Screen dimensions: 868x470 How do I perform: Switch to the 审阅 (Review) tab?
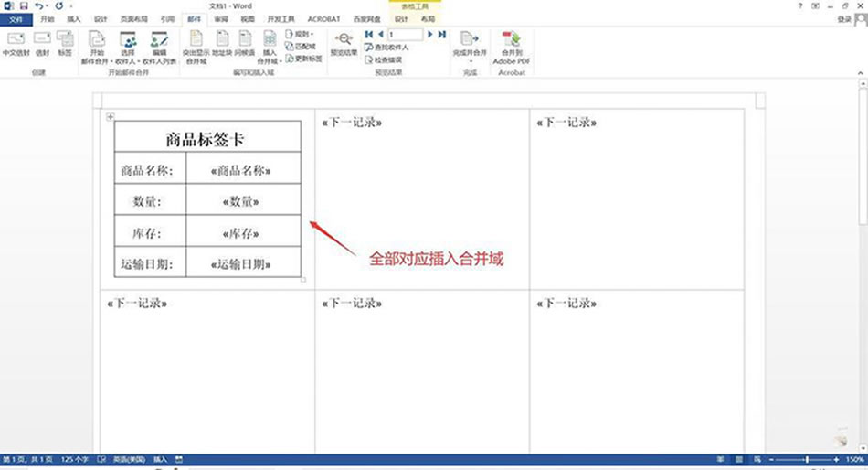[221, 19]
